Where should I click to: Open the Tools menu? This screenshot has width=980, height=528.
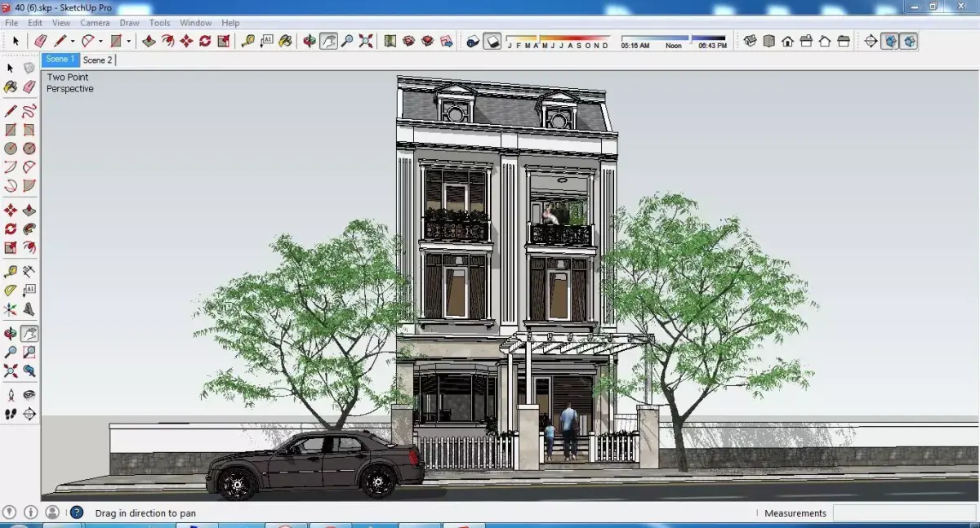[x=160, y=23]
